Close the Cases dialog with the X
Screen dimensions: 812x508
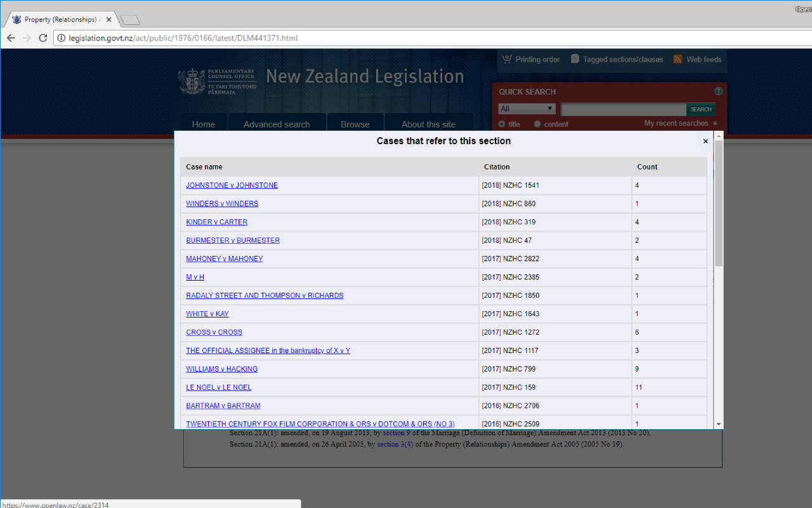(705, 142)
